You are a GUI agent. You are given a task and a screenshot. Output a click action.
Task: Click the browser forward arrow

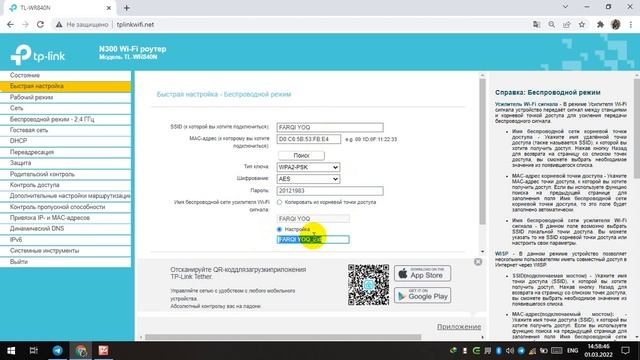point(25,24)
